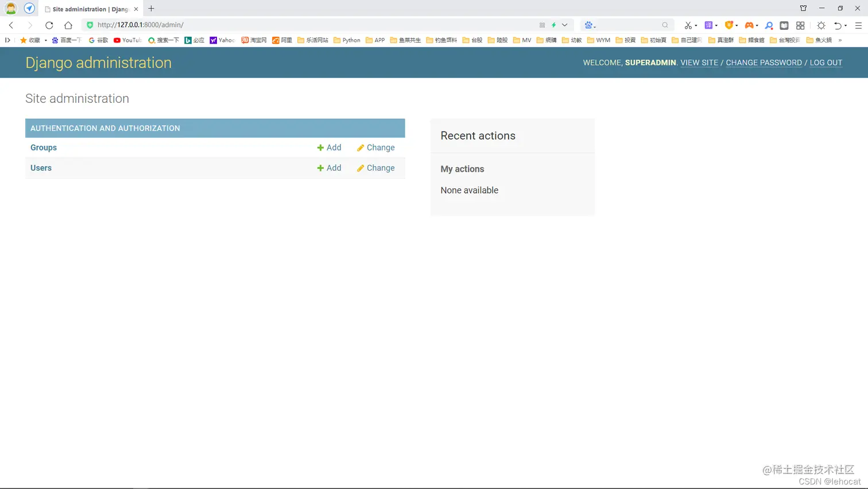This screenshot has width=868, height=489.
Task: Click the Django administration site title
Action: click(98, 63)
